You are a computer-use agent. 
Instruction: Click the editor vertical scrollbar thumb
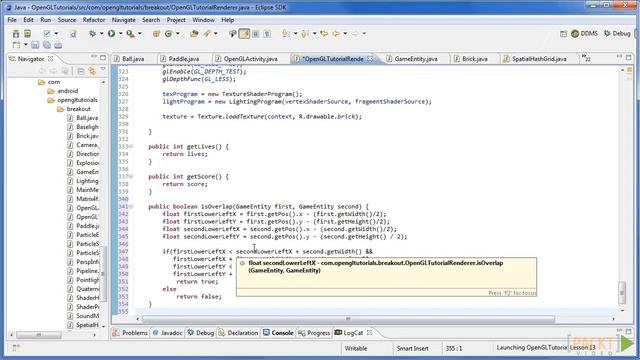point(622,293)
